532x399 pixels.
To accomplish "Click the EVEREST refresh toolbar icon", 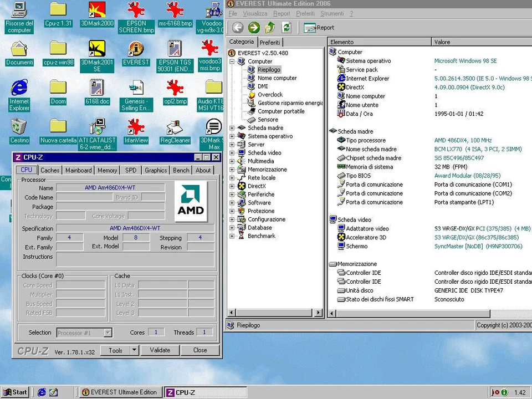I will (x=286, y=27).
